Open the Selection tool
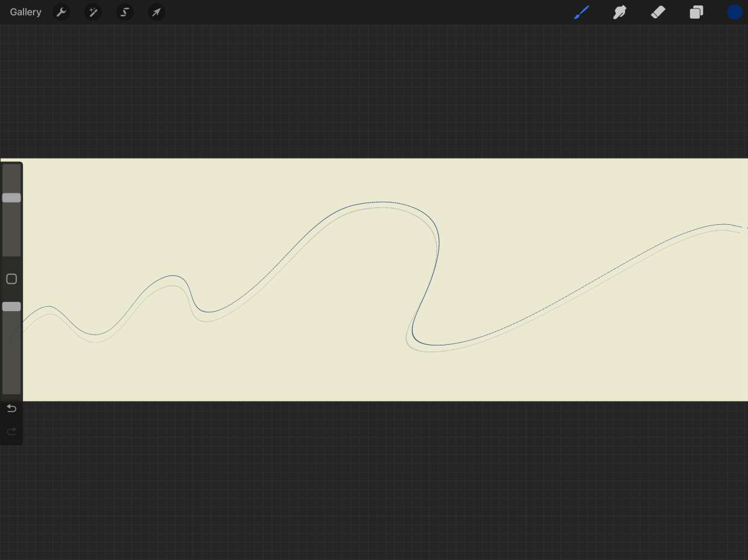The image size is (748, 560). pos(124,12)
